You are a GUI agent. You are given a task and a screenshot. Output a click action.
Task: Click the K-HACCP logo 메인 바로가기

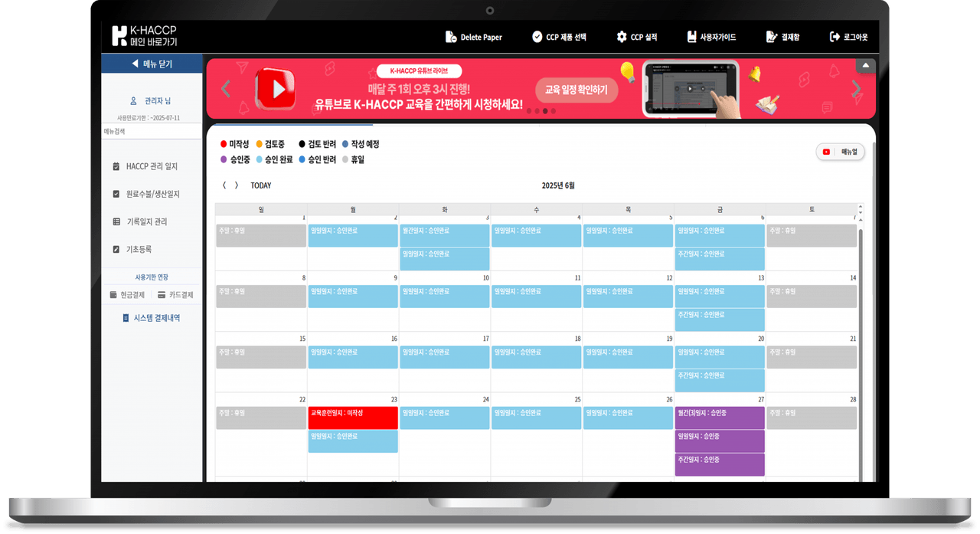(x=145, y=36)
